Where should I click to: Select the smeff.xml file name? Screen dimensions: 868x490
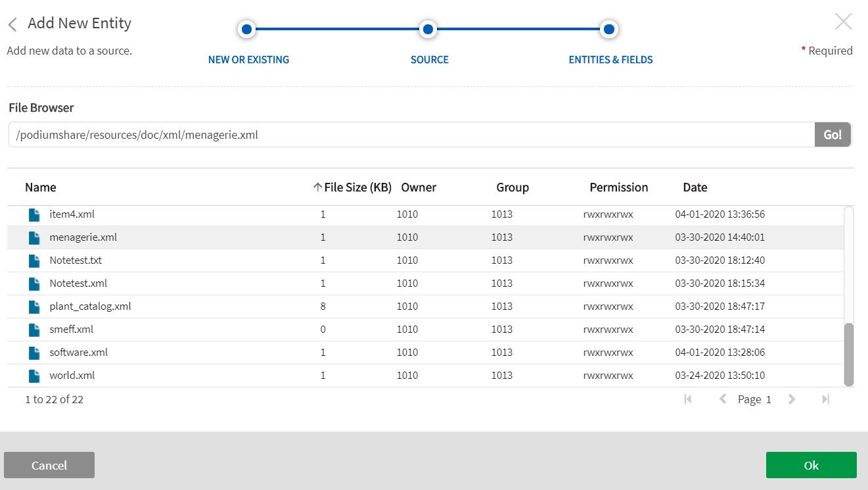pos(71,330)
